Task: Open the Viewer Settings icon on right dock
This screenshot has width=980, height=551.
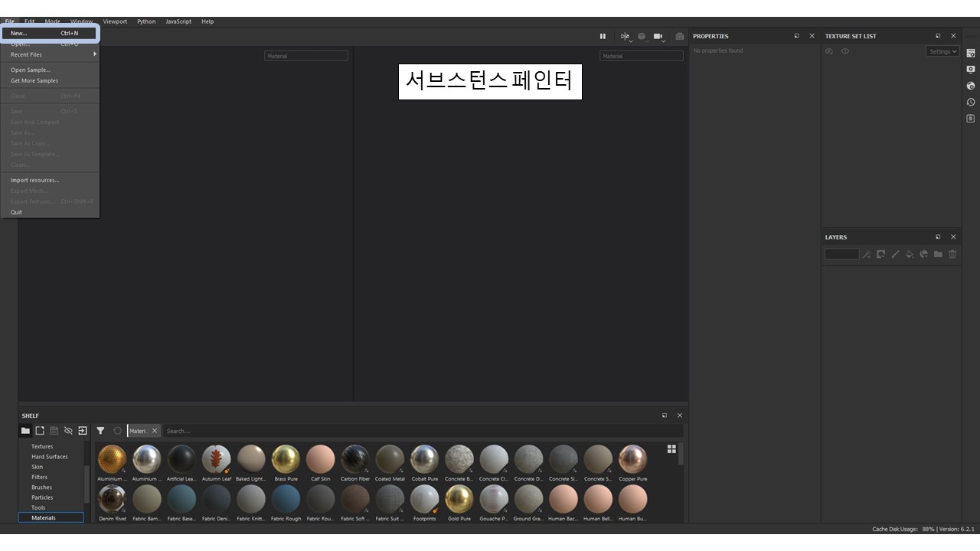Action: point(971,69)
